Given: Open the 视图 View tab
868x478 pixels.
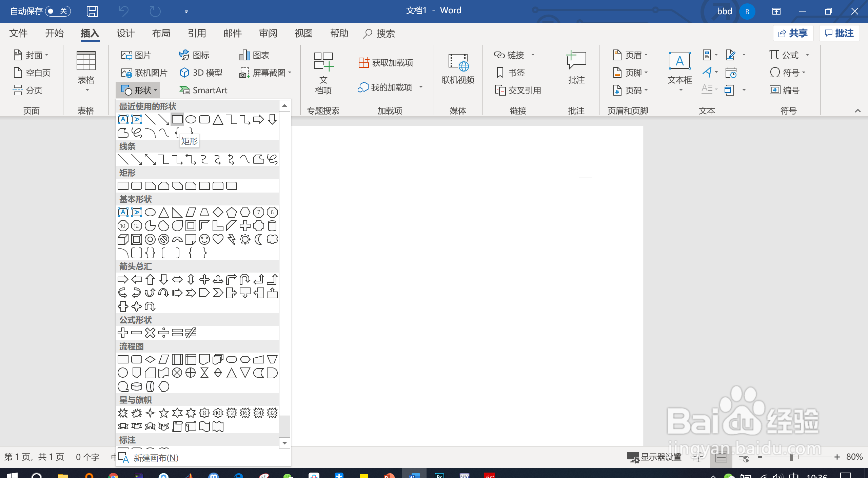Looking at the screenshot, I should pyautogui.click(x=304, y=33).
